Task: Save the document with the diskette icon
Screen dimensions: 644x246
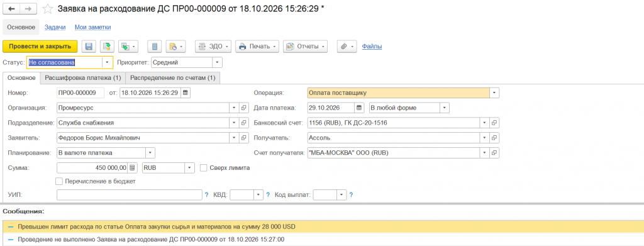Action: tap(88, 47)
